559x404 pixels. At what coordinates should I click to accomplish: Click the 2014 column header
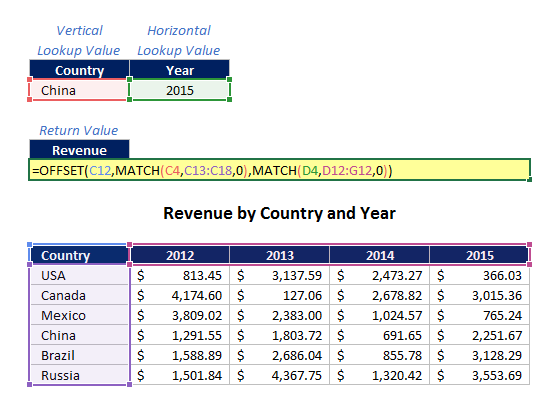pyautogui.click(x=380, y=255)
